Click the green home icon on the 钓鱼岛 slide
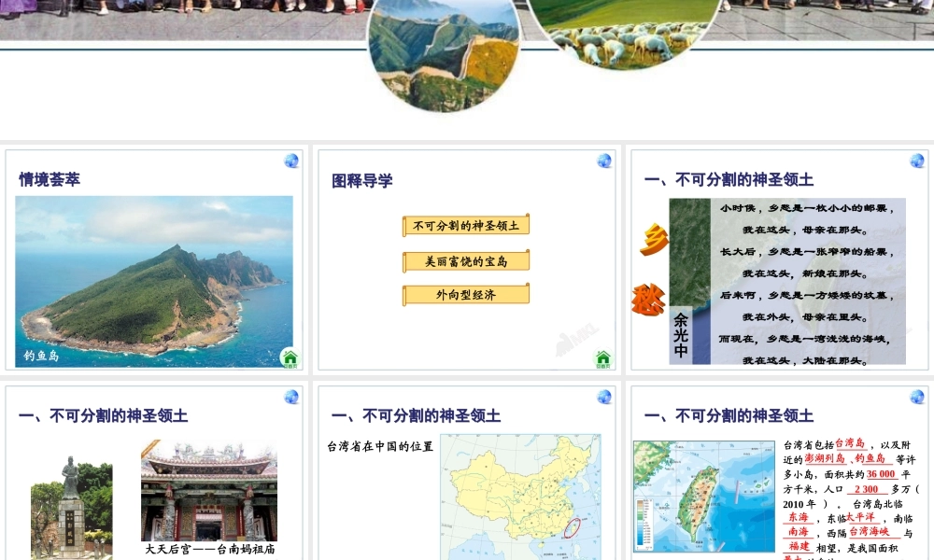Screen dimensions: 934x560 tap(290, 358)
